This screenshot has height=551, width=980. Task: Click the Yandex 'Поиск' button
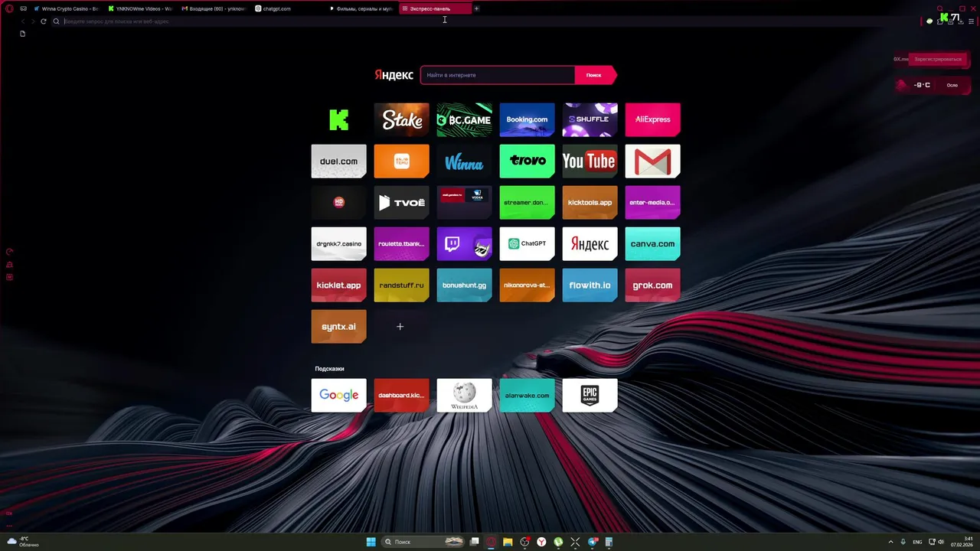click(x=595, y=75)
